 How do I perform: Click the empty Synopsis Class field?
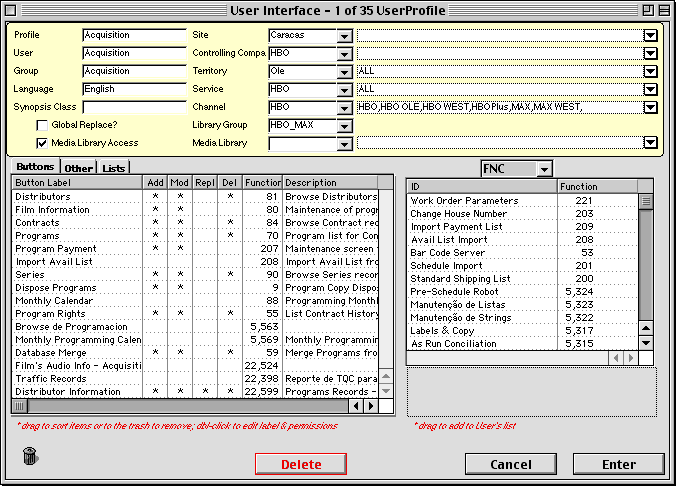click(x=135, y=107)
